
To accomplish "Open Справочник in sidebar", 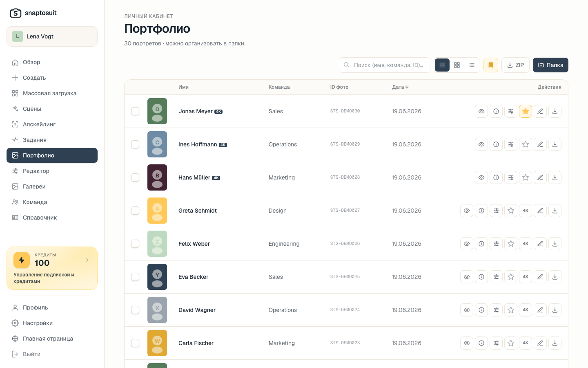I will [52, 218].
